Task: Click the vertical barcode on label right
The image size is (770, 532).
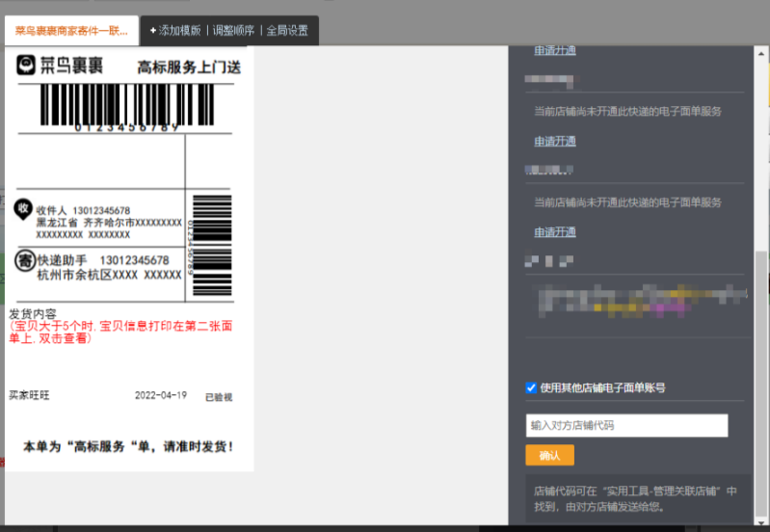Action: 211,245
